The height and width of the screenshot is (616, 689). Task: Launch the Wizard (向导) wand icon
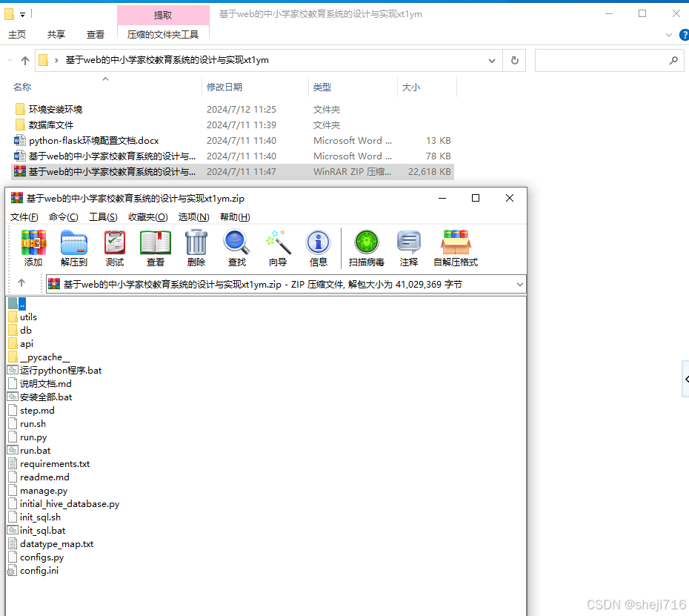click(278, 242)
